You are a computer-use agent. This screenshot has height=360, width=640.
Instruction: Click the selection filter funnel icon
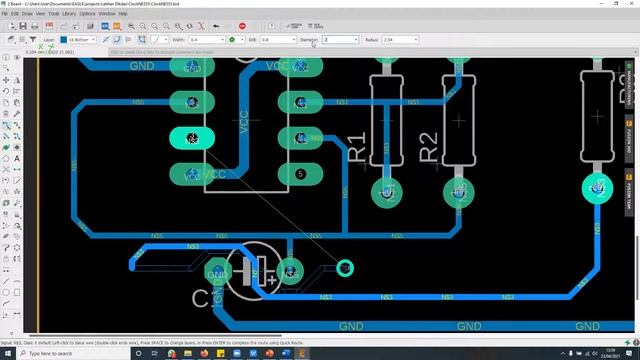coord(33,40)
